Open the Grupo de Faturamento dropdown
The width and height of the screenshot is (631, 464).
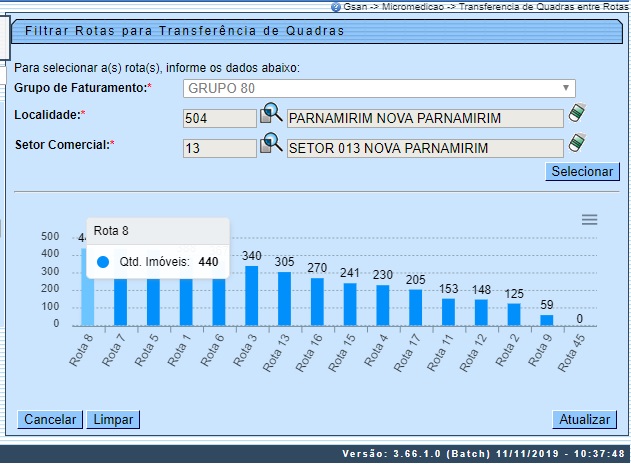pos(380,88)
